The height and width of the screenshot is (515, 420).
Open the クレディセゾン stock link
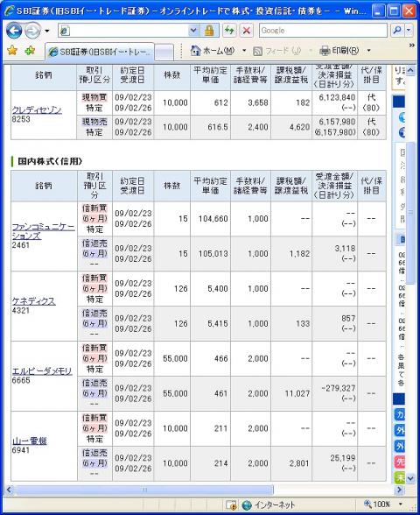click(x=37, y=109)
